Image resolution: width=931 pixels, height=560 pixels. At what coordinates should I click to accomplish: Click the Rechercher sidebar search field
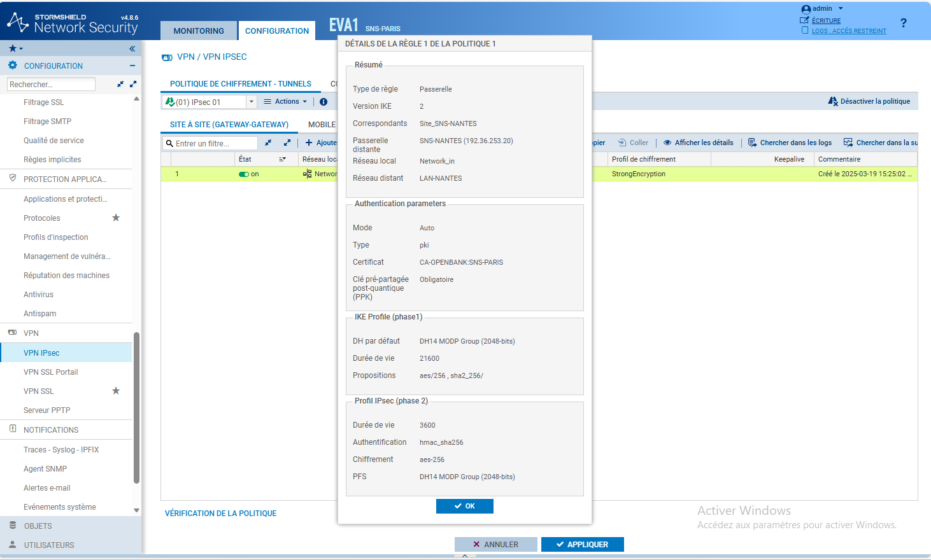pos(51,84)
